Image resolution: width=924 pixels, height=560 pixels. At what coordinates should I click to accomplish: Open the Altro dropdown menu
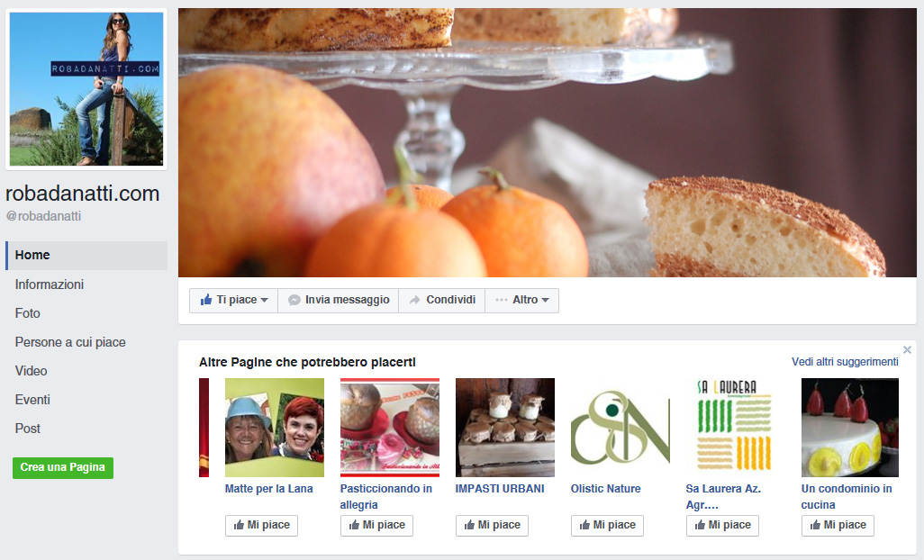(522, 301)
